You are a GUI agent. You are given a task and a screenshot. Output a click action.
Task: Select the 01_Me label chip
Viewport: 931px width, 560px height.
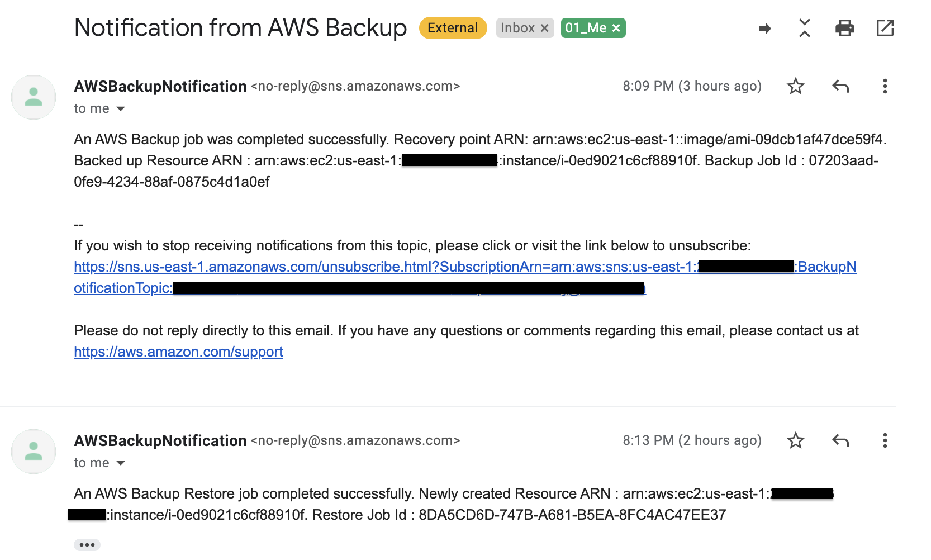pyautogui.click(x=587, y=28)
